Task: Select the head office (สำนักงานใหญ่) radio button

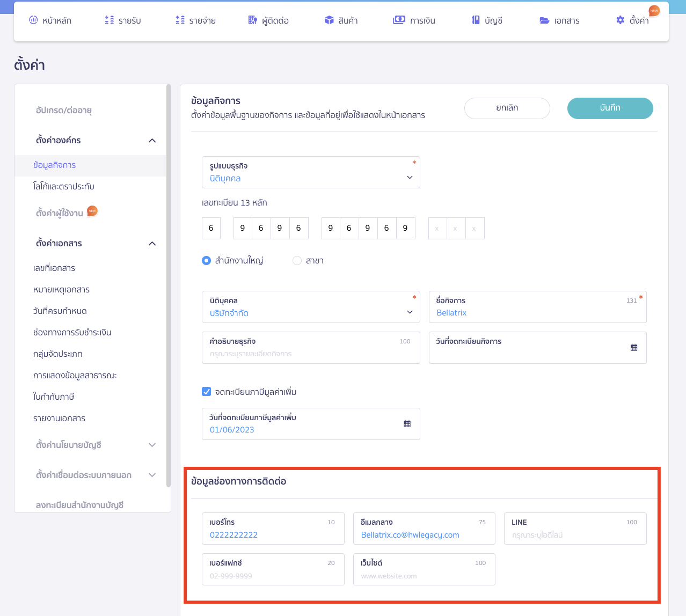Action: pos(207,261)
